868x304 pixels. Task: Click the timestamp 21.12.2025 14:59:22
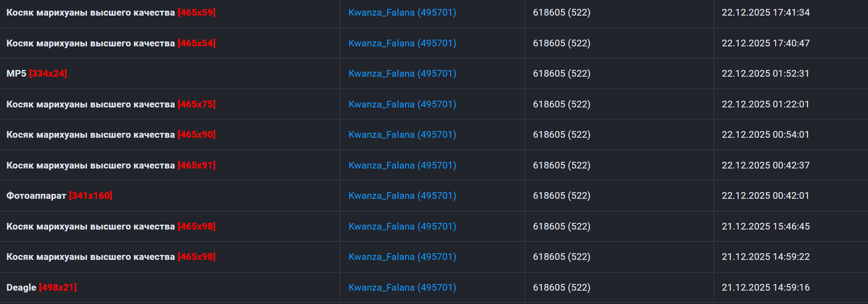[x=765, y=257]
